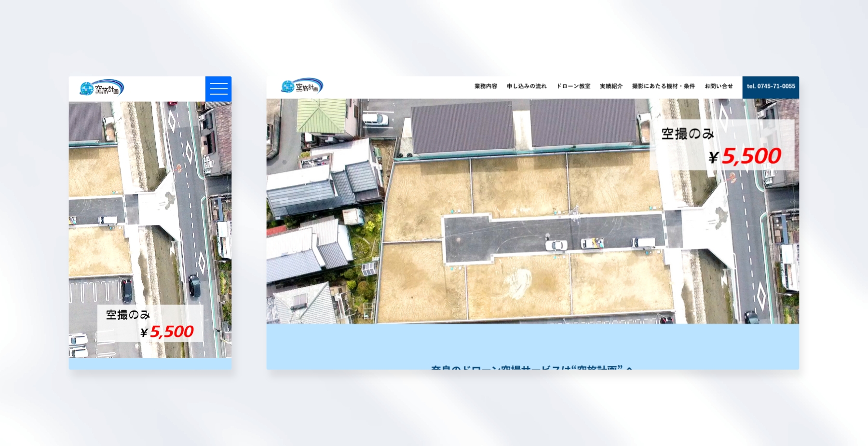
Task: Click the 空旅計画 logo in mobile preview
Action: coord(102,89)
